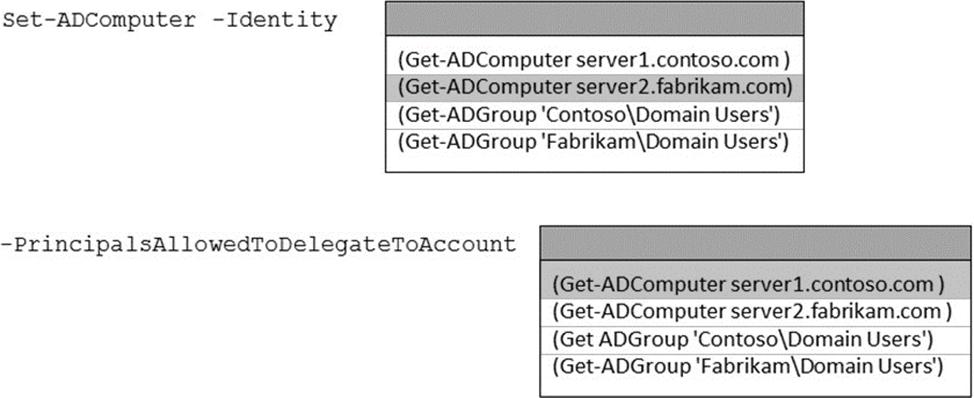Click the Set-ADComputer -Identity command text

[x=170, y=21]
